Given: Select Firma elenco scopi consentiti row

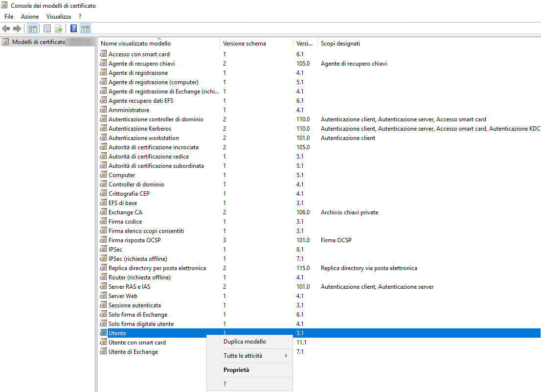Looking at the screenshot, I should (146, 231).
